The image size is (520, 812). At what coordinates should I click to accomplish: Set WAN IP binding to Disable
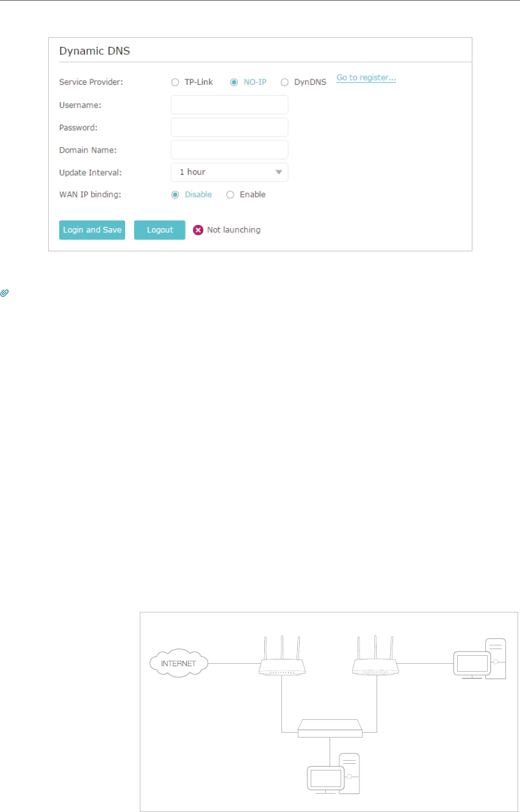pyautogui.click(x=175, y=195)
